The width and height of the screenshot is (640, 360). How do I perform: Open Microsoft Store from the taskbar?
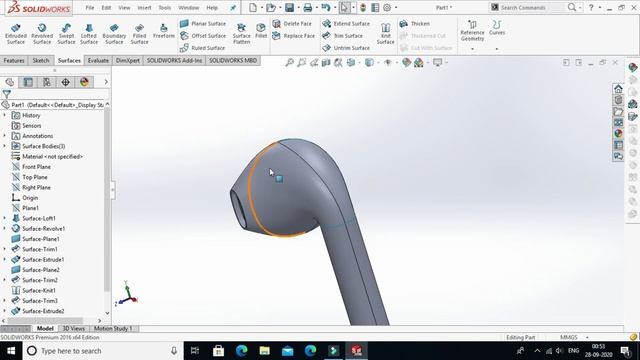point(218,351)
